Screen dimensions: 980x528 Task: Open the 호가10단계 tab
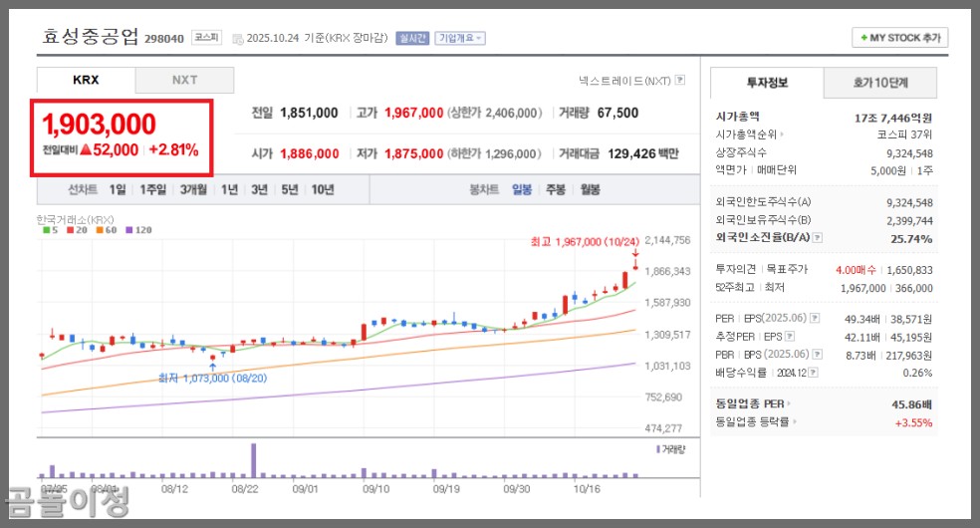pyautogui.click(x=880, y=83)
